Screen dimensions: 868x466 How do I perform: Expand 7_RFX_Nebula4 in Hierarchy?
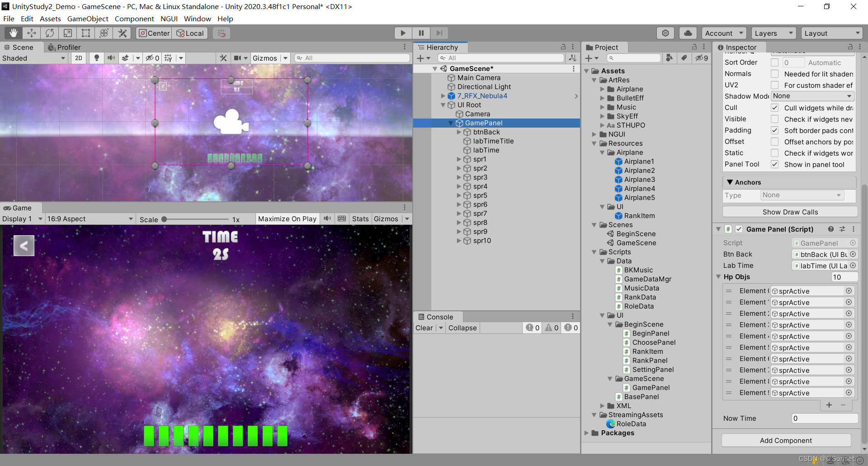443,96
